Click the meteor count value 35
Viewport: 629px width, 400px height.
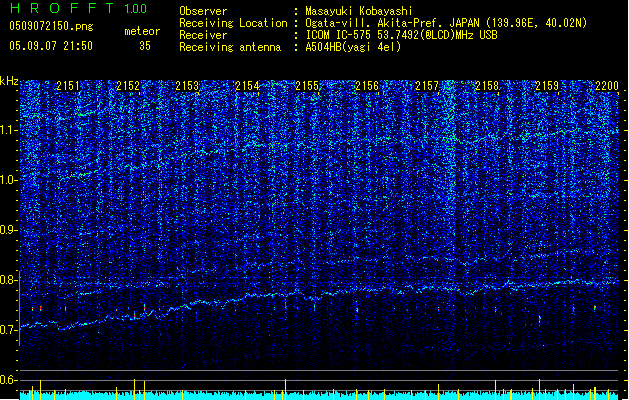click(144, 46)
